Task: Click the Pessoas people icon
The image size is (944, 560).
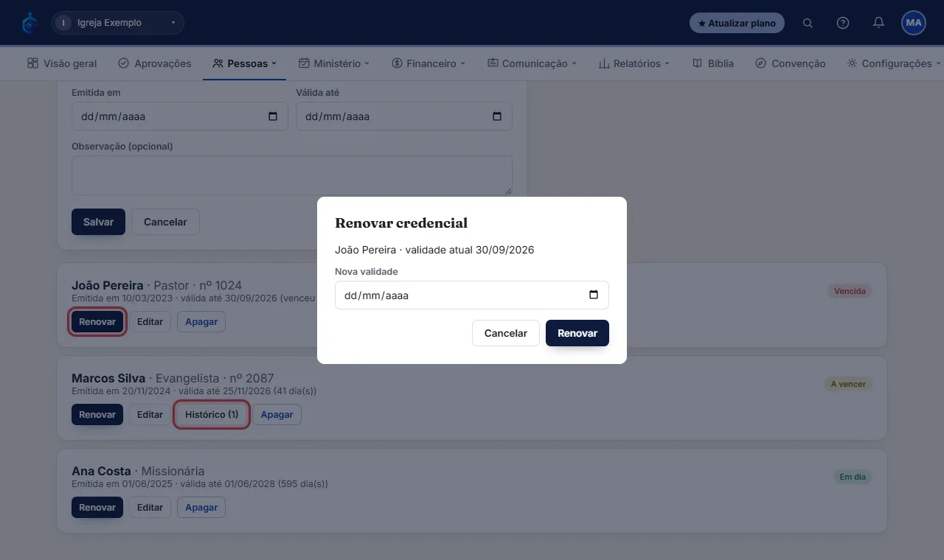Action: coord(218,63)
